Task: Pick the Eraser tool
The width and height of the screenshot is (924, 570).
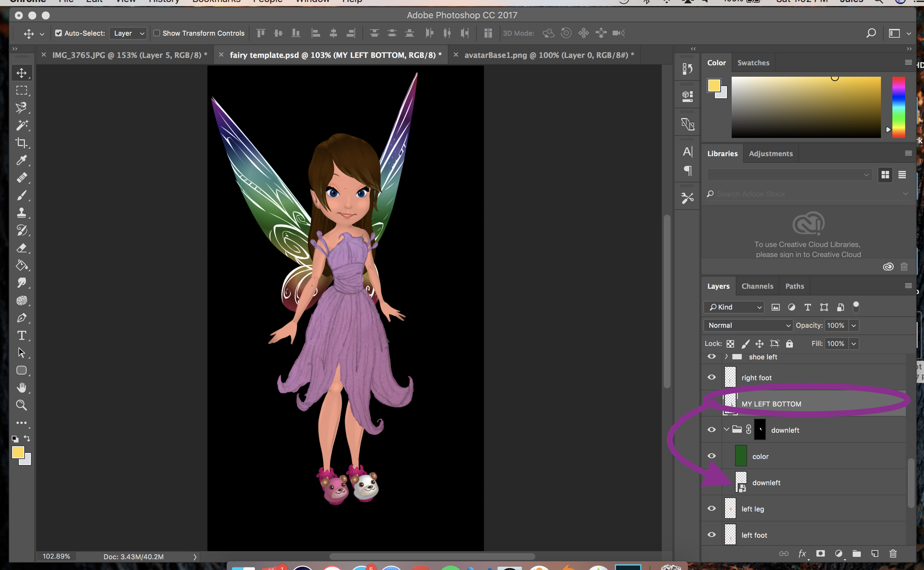Action: [x=22, y=248]
